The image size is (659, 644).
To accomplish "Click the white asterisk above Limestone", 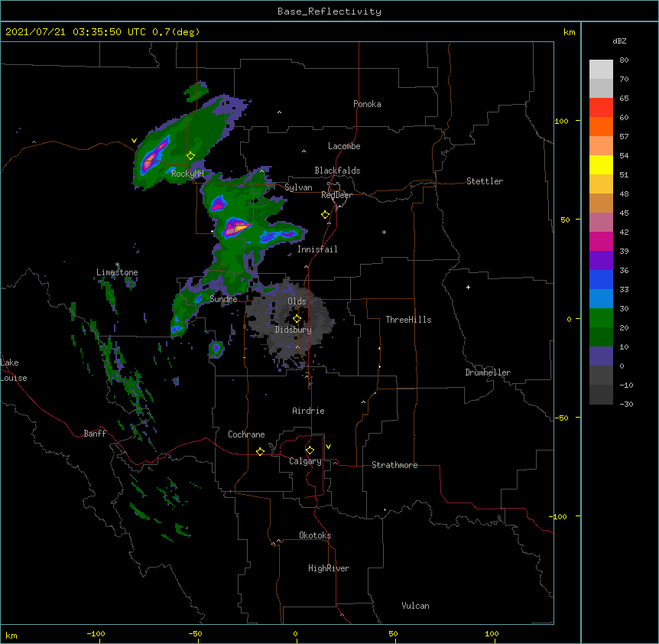I will [117, 265].
